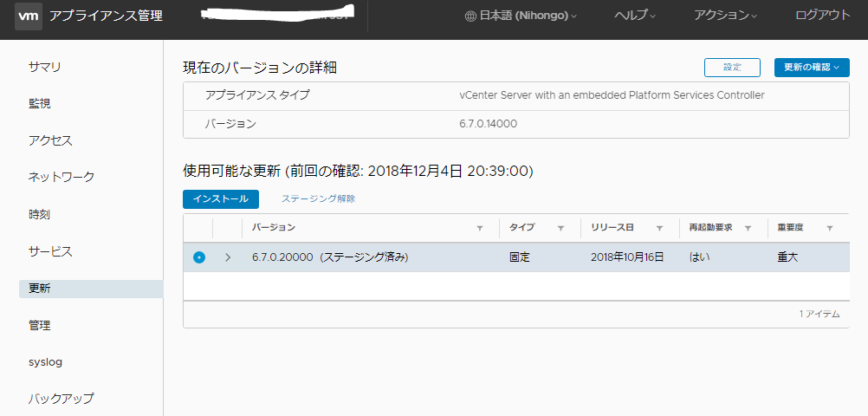Click the インストール button

click(x=221, y=198)
